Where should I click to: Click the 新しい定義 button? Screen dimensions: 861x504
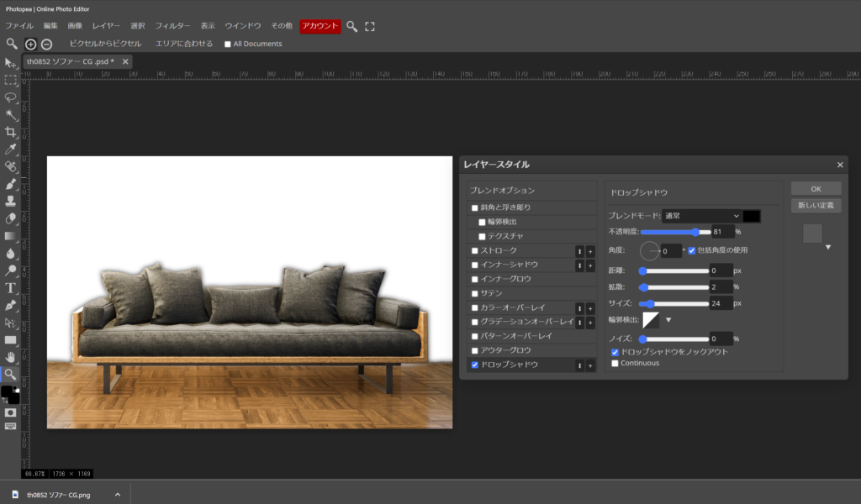click(x=816, y=206)
